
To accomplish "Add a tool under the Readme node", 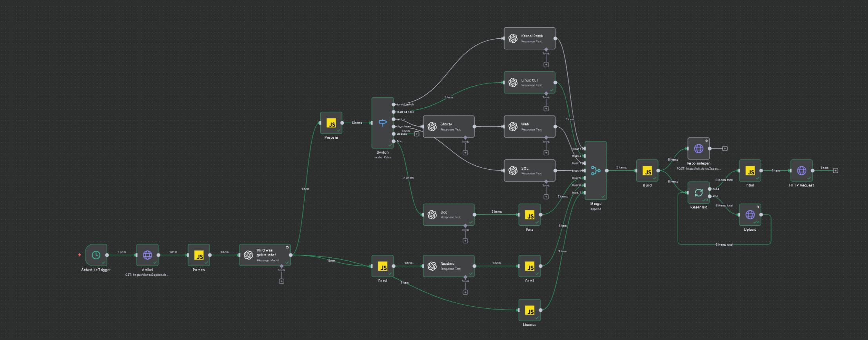I will (x=465, y=292).
